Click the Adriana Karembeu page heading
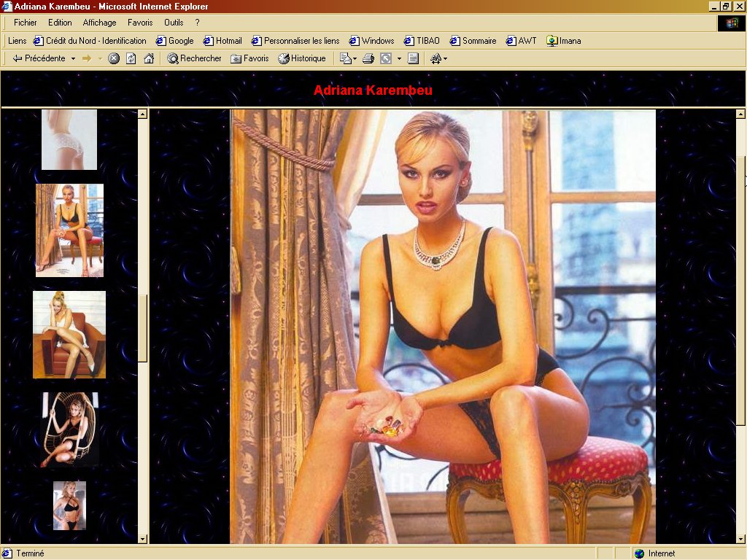747x560 pixels. point(373,90)
